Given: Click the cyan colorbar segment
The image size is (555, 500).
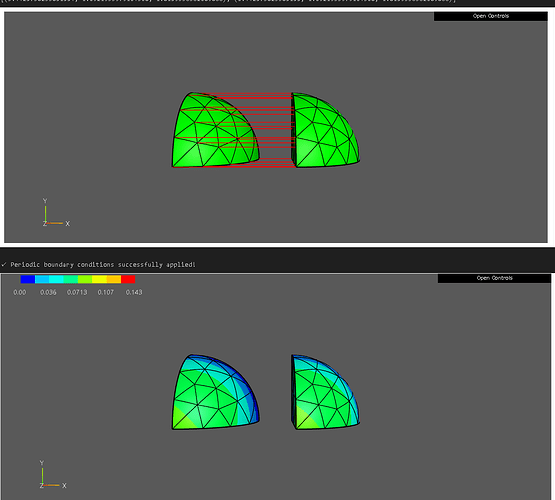Looking at the screenshot, I should [56, 280].
